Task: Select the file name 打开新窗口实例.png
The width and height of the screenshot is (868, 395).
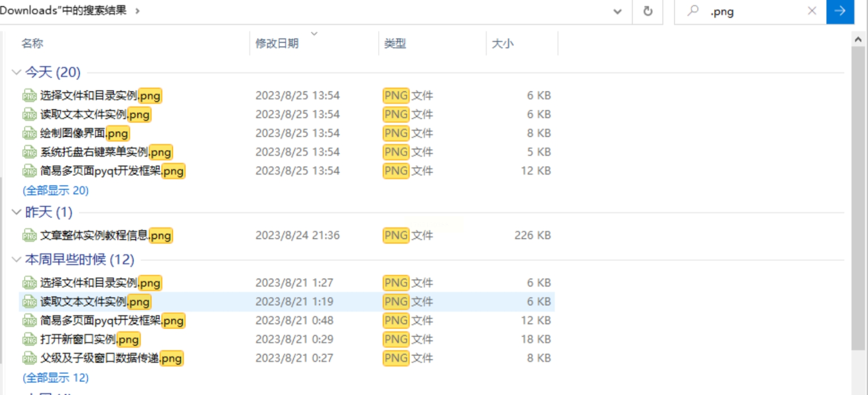Action: pos(90,339)
